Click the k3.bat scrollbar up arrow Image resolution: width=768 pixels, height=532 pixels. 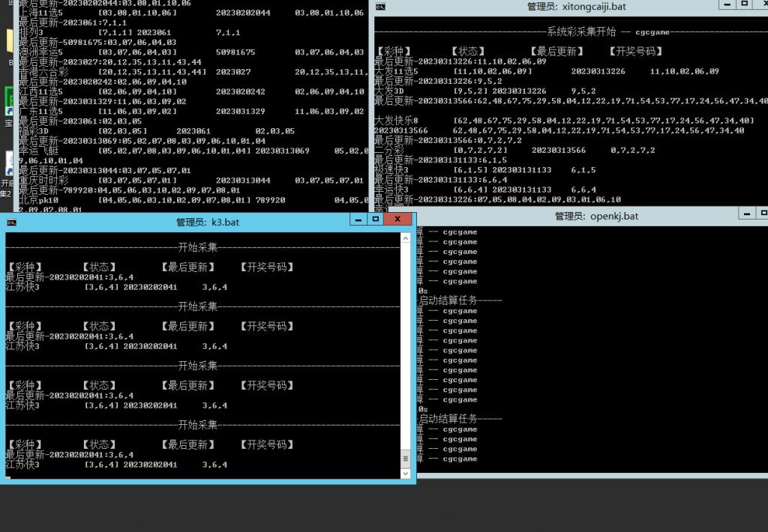tap(405, 238)
